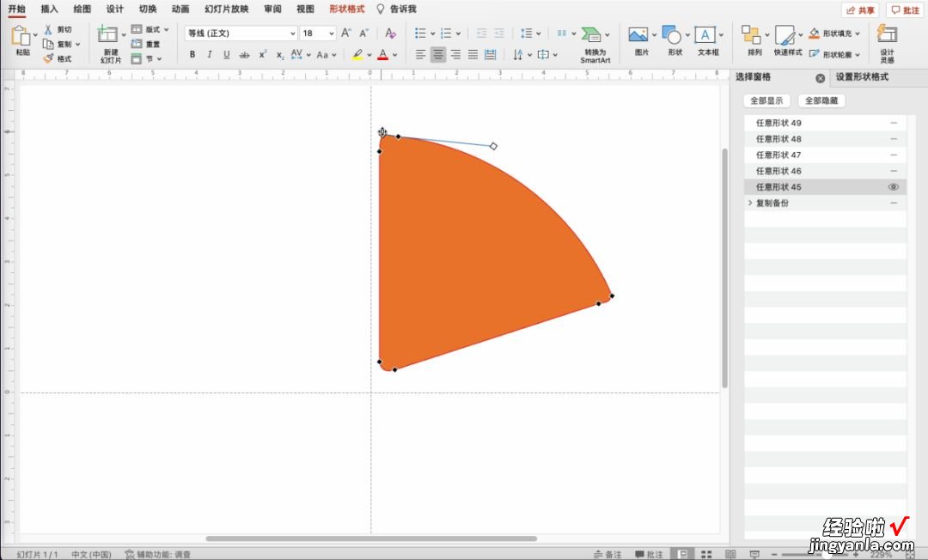Screen dimensions: 928x560
Task: Switch to reading view in status bar
Action: pyautogui.click(x=730, y=554)
